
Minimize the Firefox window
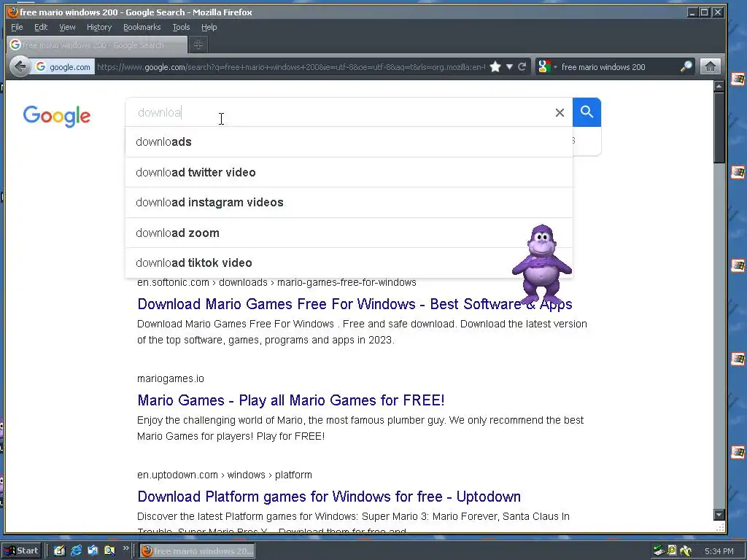(692, 12)
